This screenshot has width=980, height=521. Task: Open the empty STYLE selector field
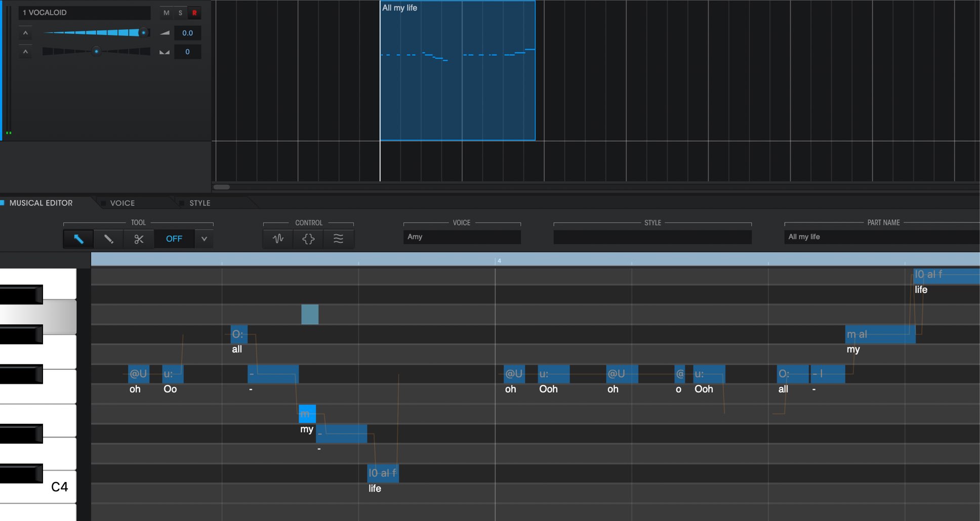(652, 237)
